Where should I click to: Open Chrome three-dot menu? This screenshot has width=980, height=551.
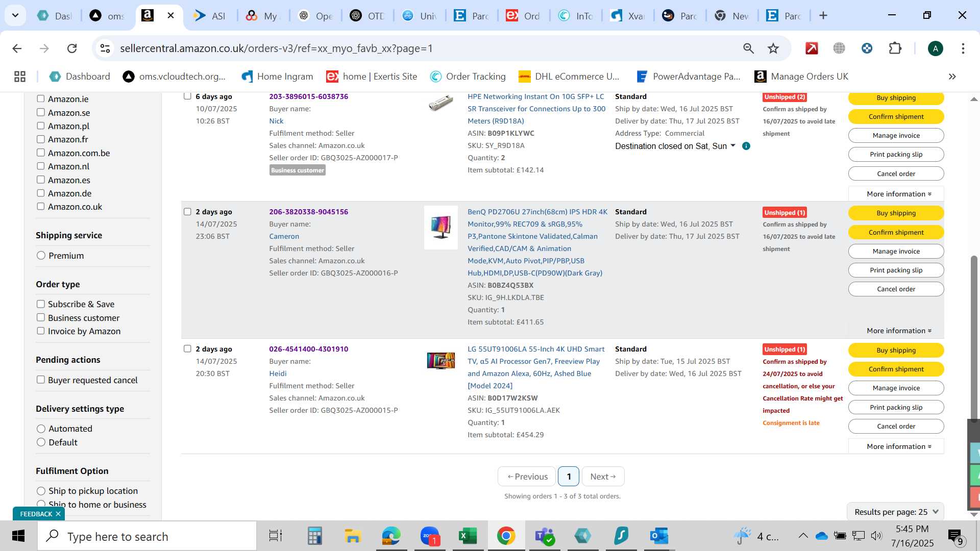point(963,48)
